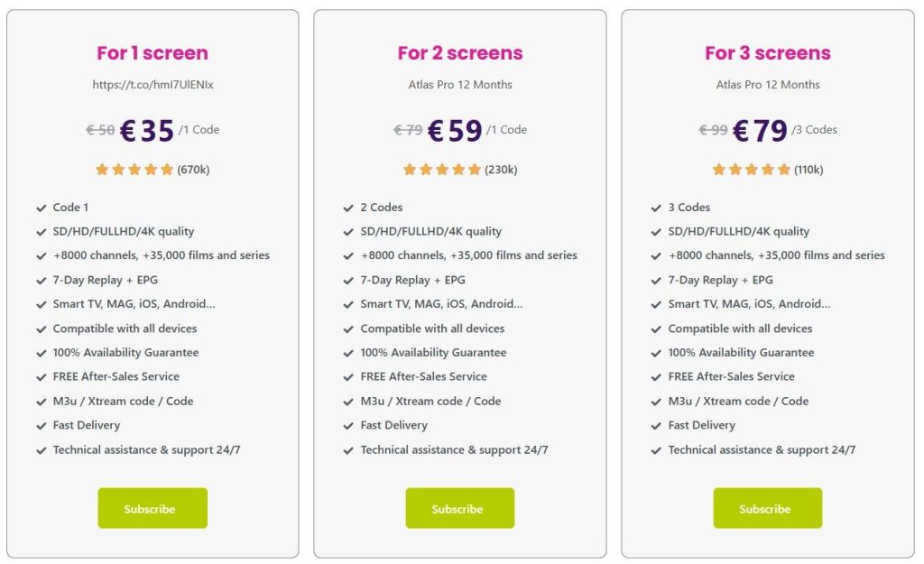Toggle the SD/HD/FULLHD/4K quality checkmark
This screenshot has height=564, width=924.
pos(42,231)
